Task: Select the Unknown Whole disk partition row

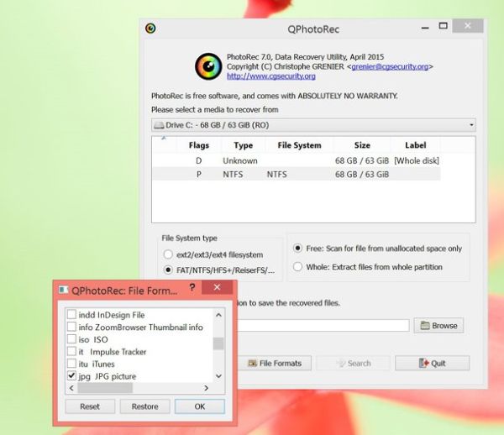Action: click(x=296, y=160)
